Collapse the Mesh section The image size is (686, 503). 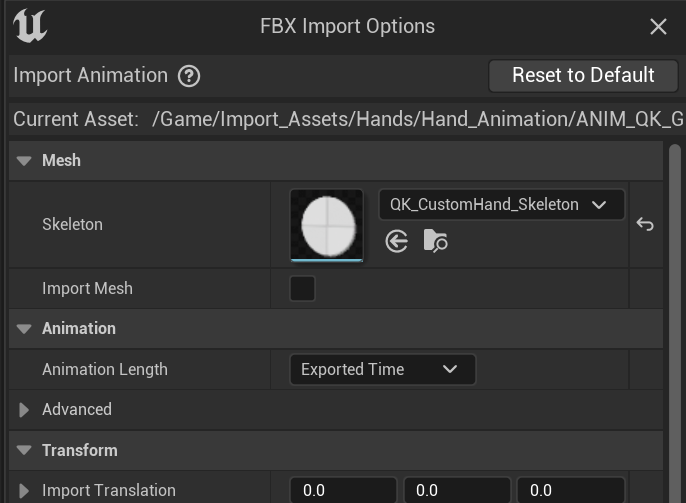pyautogui.click(x=25, y=161)
